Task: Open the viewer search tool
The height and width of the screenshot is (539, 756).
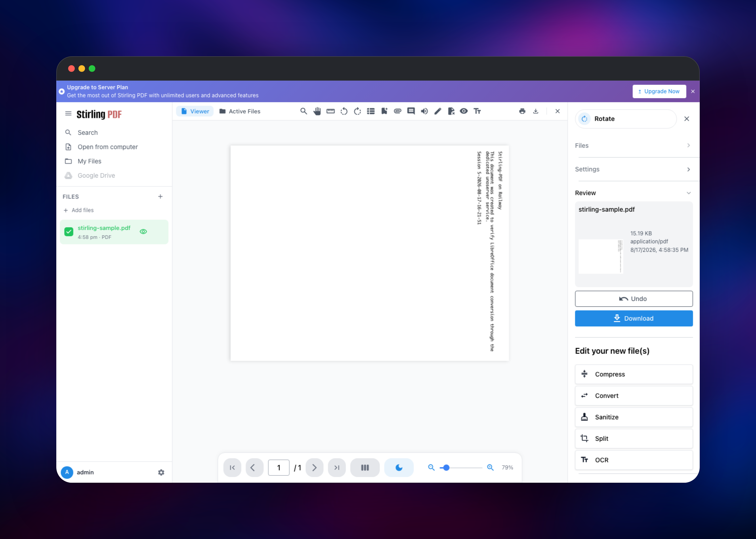Action: tap(303, 111)
